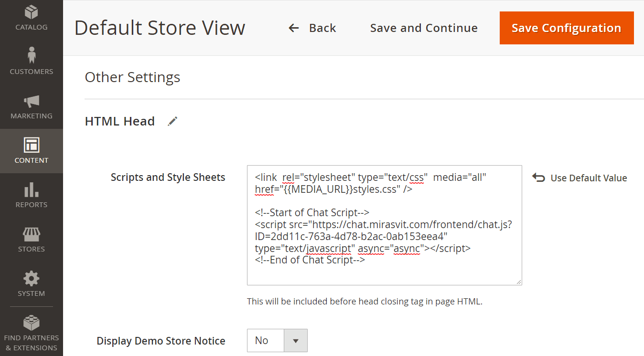Collapse the HTML Head section heading
Screen dimensions: 644x356
119,121
